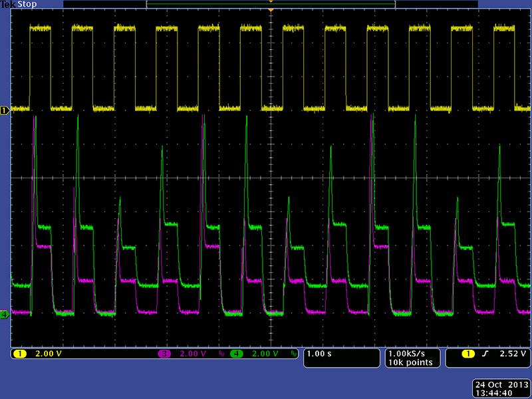Click channel 1's 2.00 V scale value
532x399 pixels.
click(48, 354)
